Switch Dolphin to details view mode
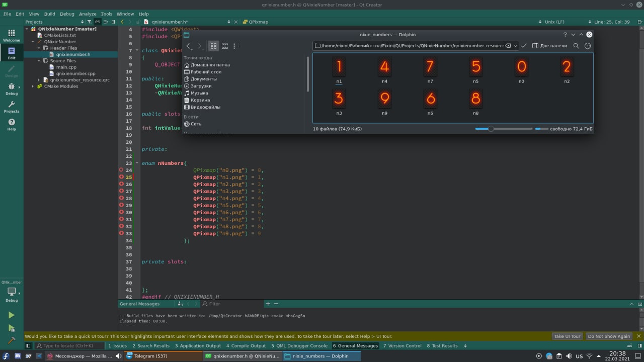This screenshot has height=362, width=644. (236, 46)
